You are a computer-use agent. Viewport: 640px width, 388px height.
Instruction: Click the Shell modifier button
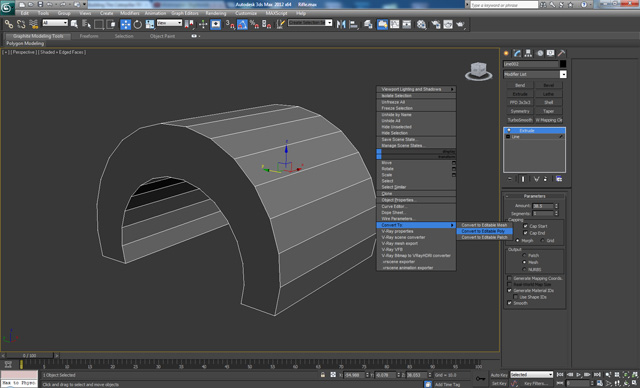pyautogui.click(x=549, y=102)
